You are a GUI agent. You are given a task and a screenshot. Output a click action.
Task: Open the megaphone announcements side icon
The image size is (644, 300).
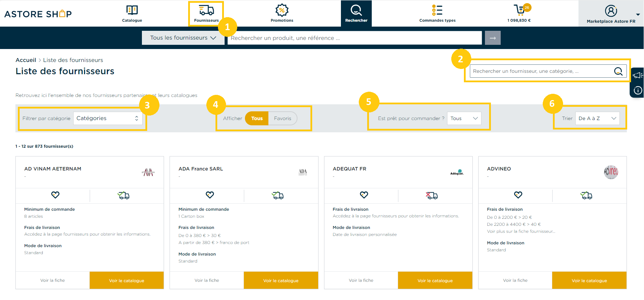click(637, 75)
